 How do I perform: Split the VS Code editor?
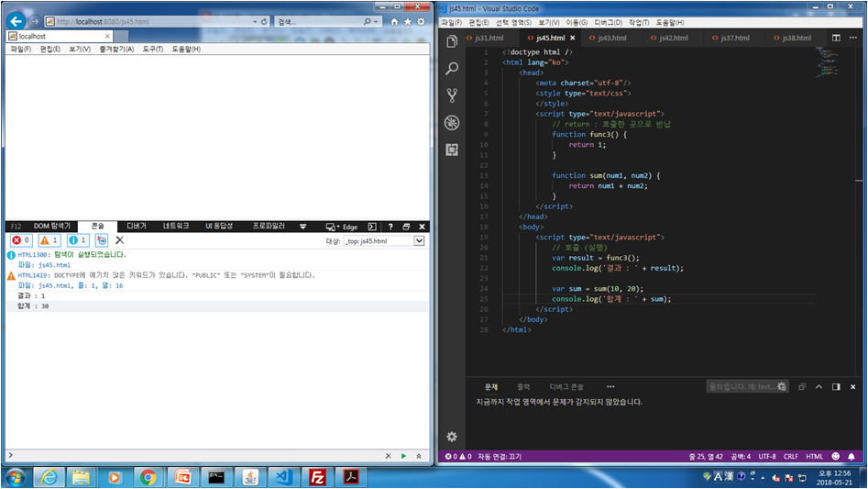click(836, 38)
